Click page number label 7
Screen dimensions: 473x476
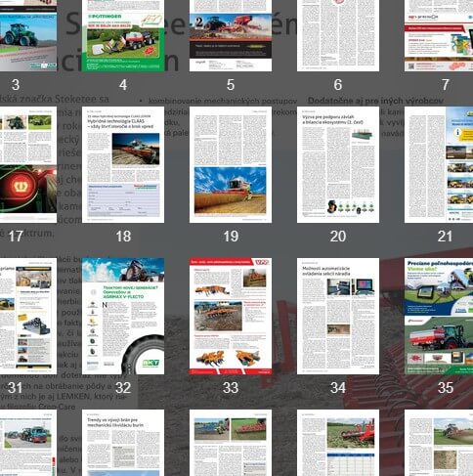pyautogui.click(x=446, y=85)
